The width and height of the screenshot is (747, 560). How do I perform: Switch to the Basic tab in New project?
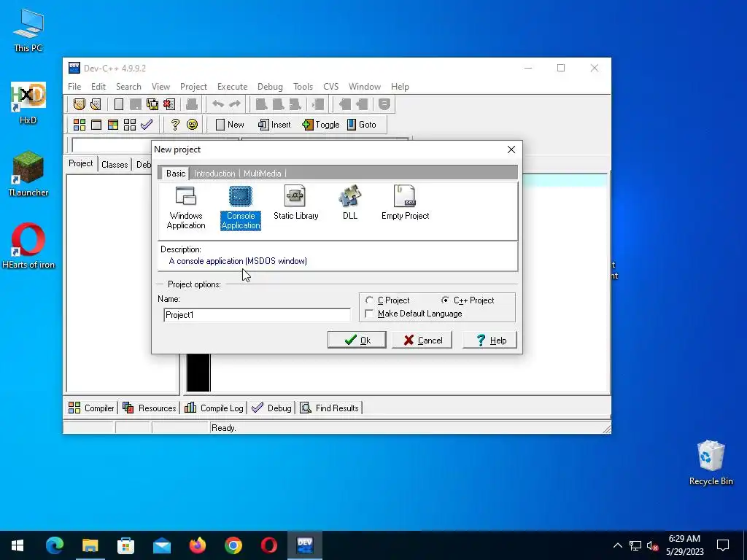[175, 174]
